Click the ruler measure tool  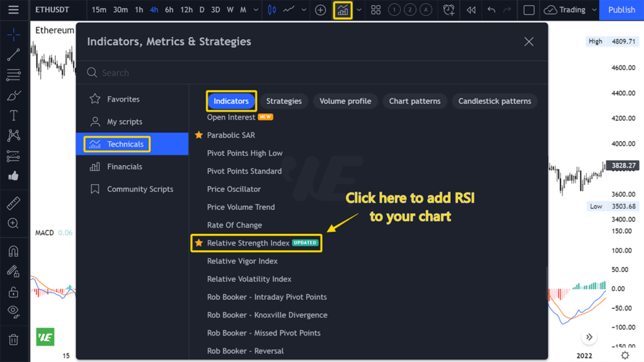(x=13, y=203)
